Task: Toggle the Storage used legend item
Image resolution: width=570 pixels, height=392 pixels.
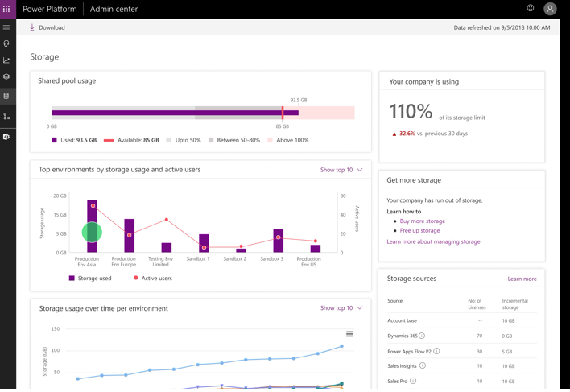Action: (x=90, y=278)
